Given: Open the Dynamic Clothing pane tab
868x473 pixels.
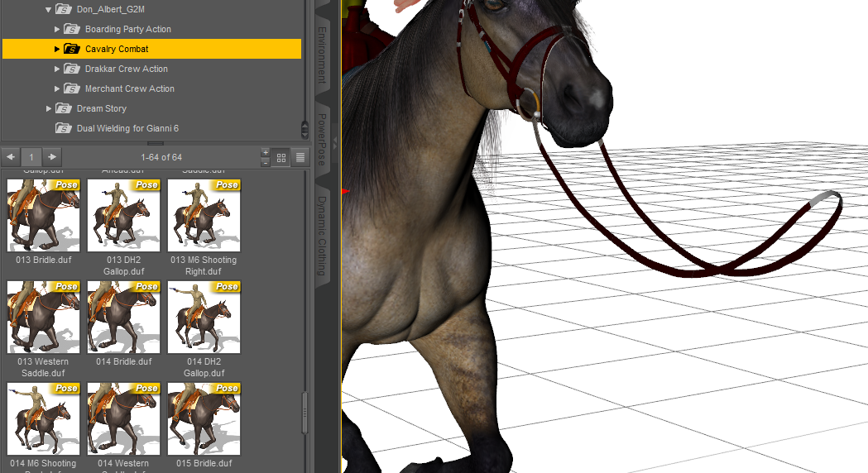Looking at the screenshot, I should 322,236.
